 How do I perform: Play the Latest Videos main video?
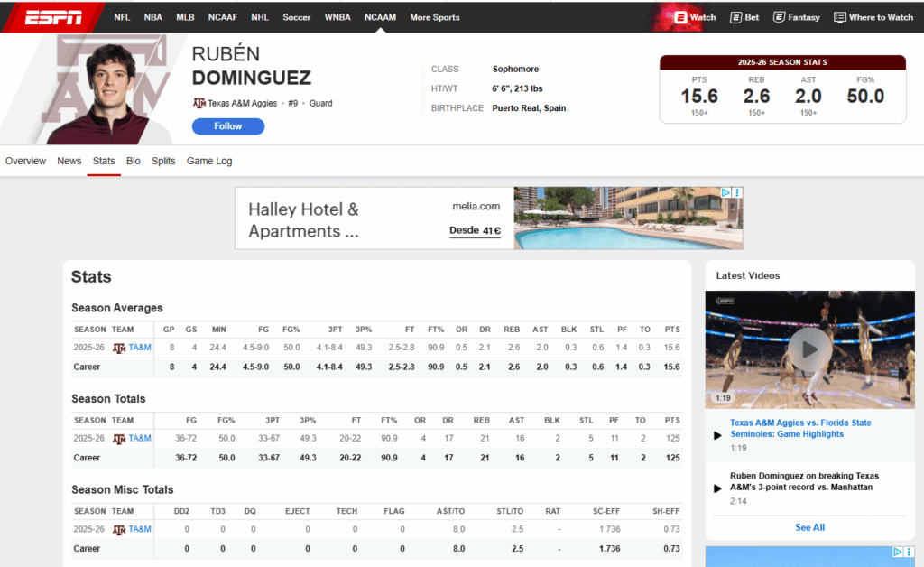coord(809,349)
